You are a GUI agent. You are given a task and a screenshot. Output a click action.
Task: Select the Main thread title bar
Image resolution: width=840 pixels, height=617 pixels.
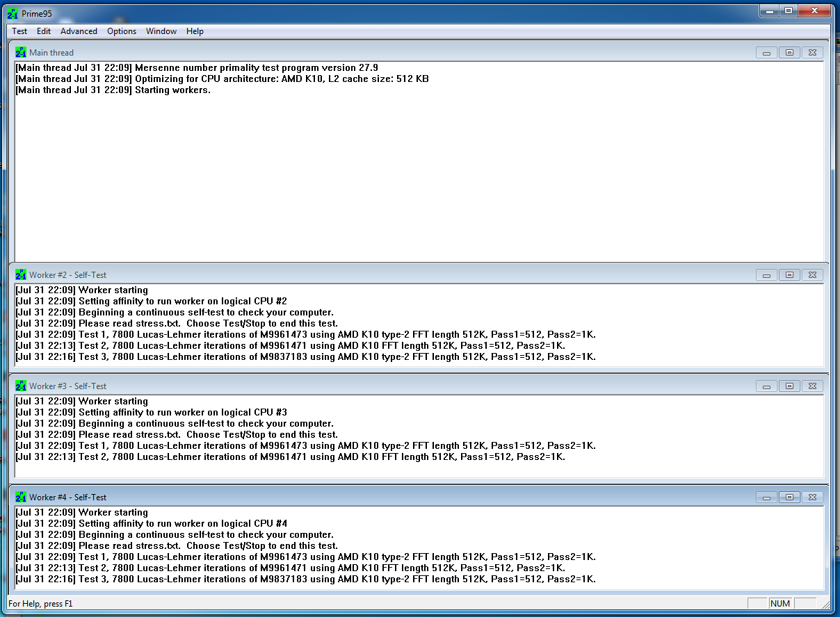pos(417,52)
